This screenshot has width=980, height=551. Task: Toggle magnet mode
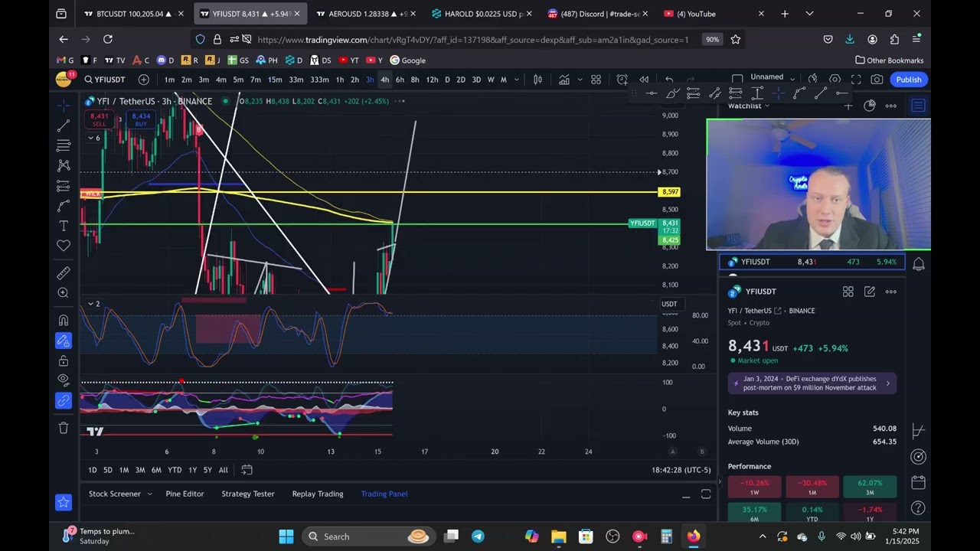pyautogui.click(x=64, y=320)
